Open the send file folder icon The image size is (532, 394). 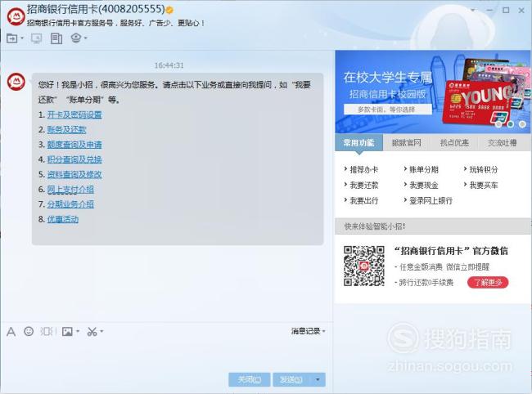[x=12, y=38]
